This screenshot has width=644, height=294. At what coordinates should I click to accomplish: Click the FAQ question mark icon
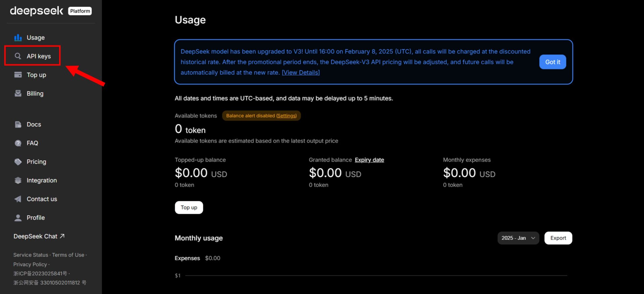pyautogui.click(x=18, y=143)
